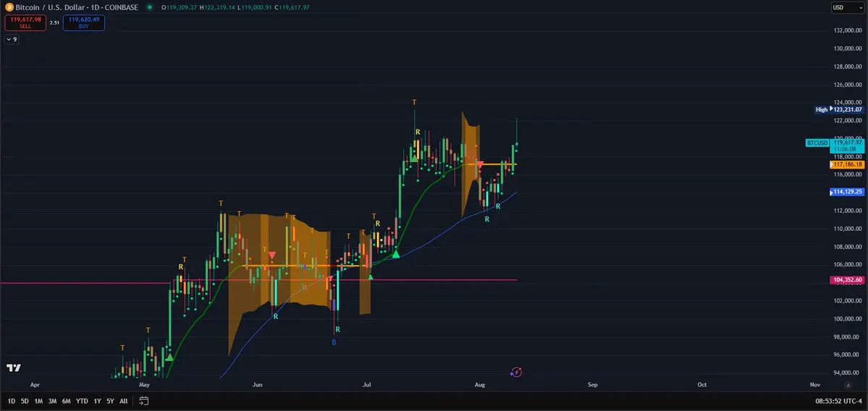Click the green up-triangle signal in early May
Screen dimensions: 868x411
[x=169, y=357]
